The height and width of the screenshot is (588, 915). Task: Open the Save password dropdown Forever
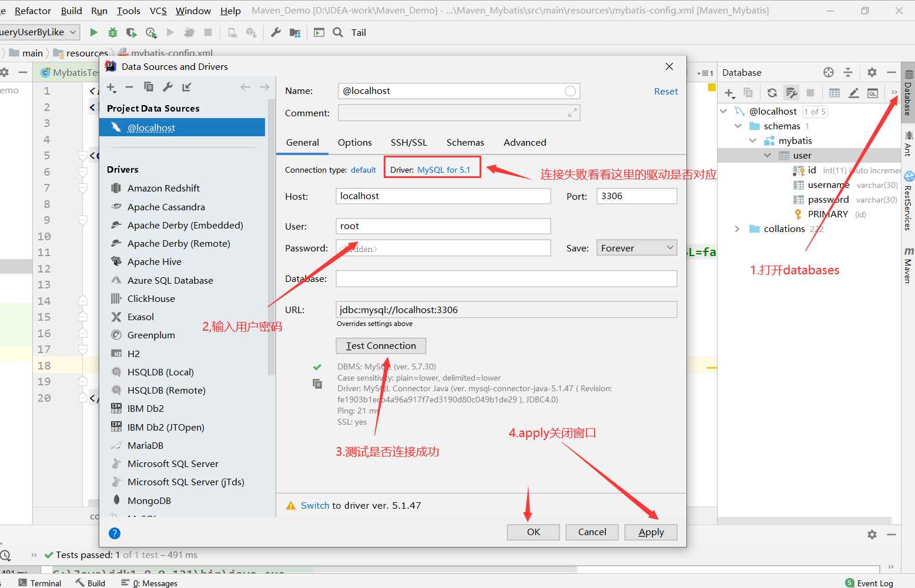click(637, 248)
